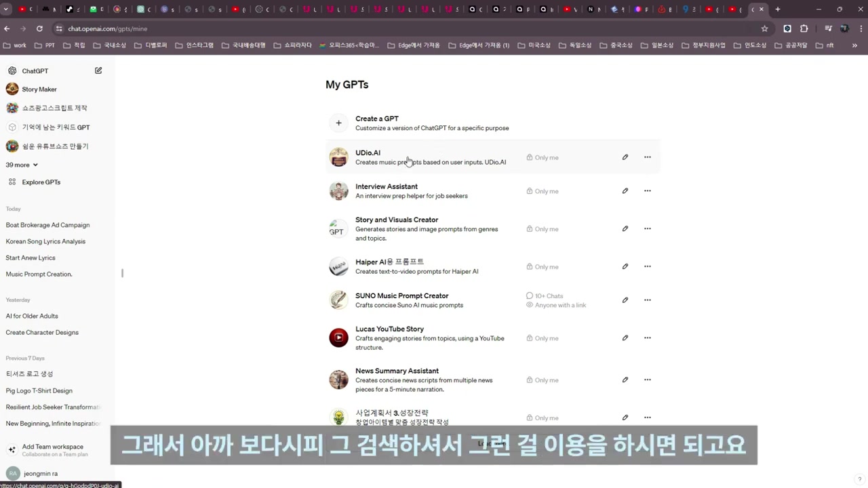Image resolution: width=868 pixels, height=488 pixels.
Task: Bookmark this page with star icon
Action: [x=764, y=28]
